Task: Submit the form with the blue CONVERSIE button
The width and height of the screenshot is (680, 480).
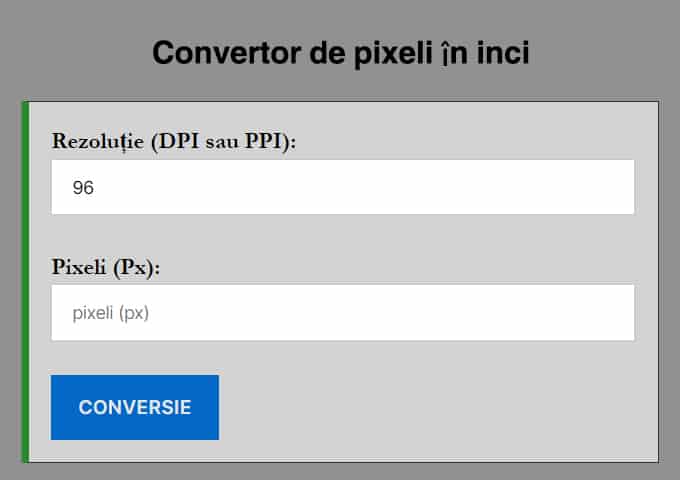Action: [135, 407]
